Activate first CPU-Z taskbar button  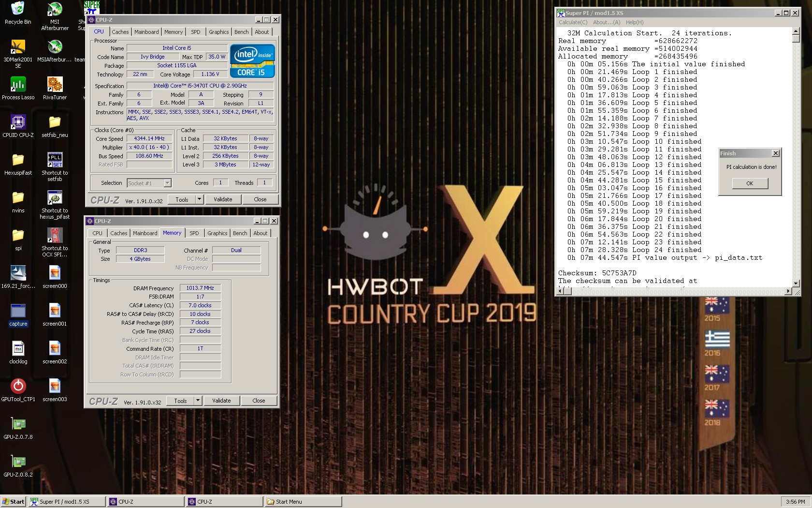[x=146, y=502]
